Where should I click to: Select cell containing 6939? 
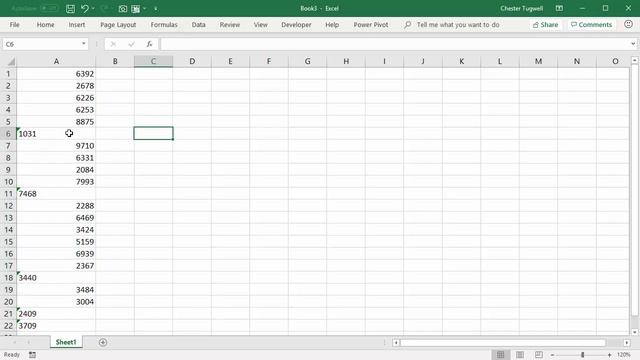coord(56,253)
